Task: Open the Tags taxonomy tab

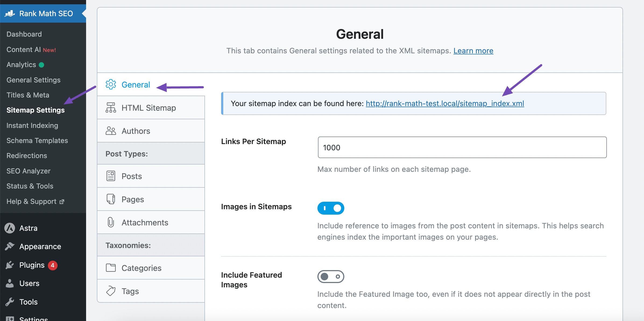Action: click(x=151, y=291)
